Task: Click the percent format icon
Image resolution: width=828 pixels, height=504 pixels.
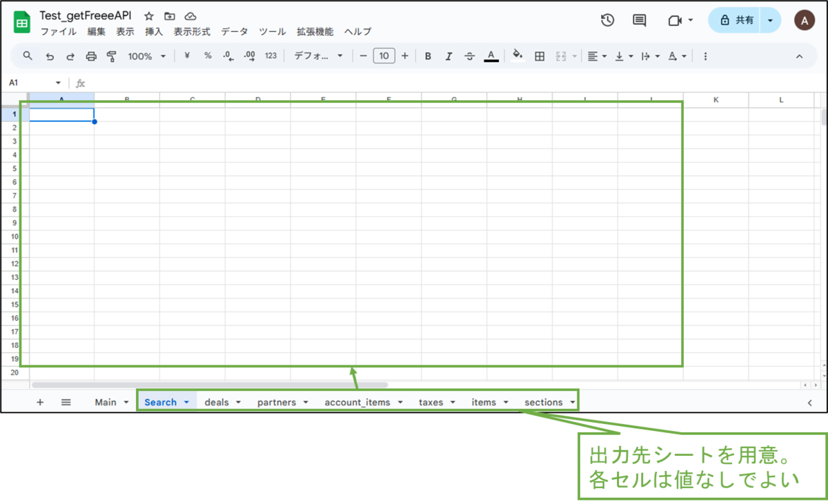Action: (207, 56)
